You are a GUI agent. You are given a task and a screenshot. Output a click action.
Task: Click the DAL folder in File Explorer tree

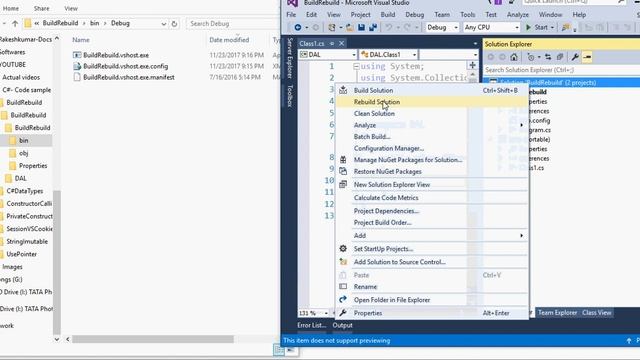coord(20,178)
